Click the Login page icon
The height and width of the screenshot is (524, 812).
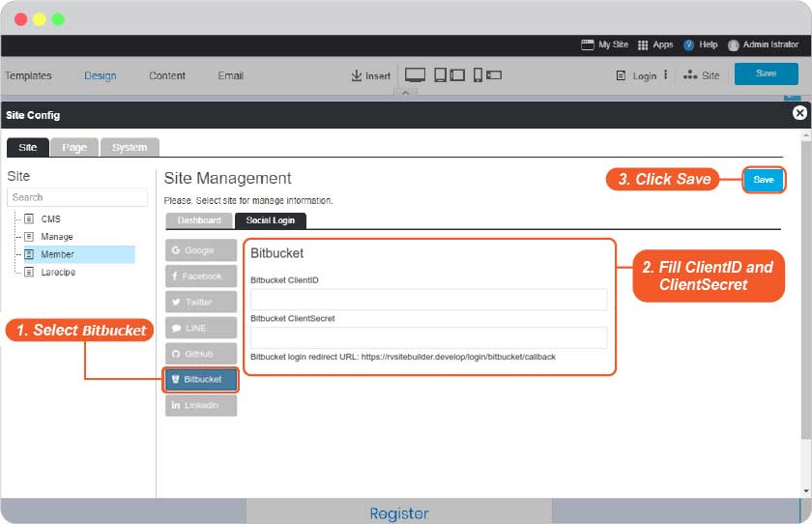pyautogui.click(x=621, y=75)
